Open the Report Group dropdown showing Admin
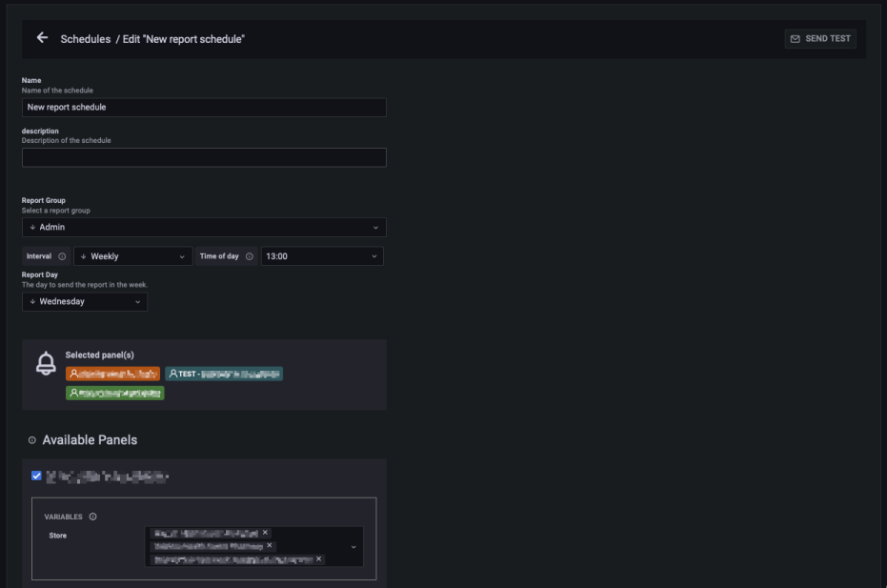This screenshot has width=887, height=588. point(204,227)
